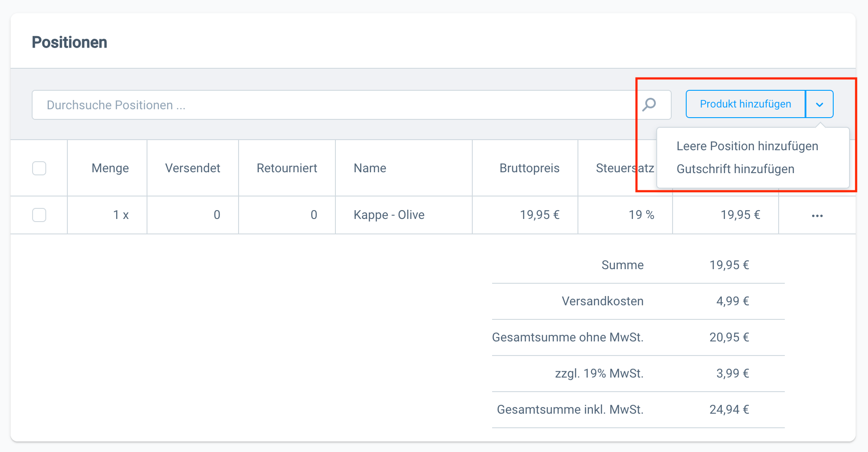Click the Gesamtsumme inkl. MwSt. amount

coord(728,409)
